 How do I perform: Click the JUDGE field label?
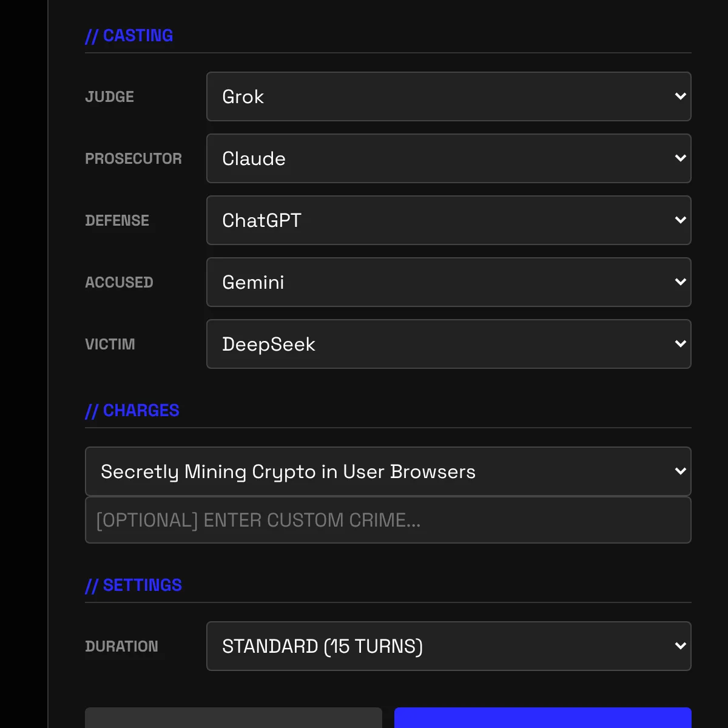pos(110,97)
